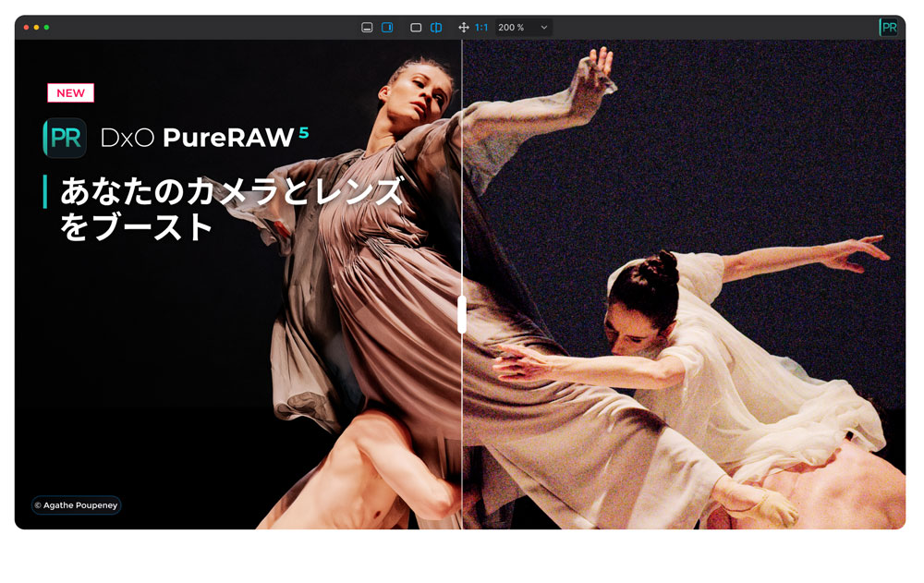Set zoom to 1:1
The height and width of the screenshot is (583, 924).
[x=481, y=28]
